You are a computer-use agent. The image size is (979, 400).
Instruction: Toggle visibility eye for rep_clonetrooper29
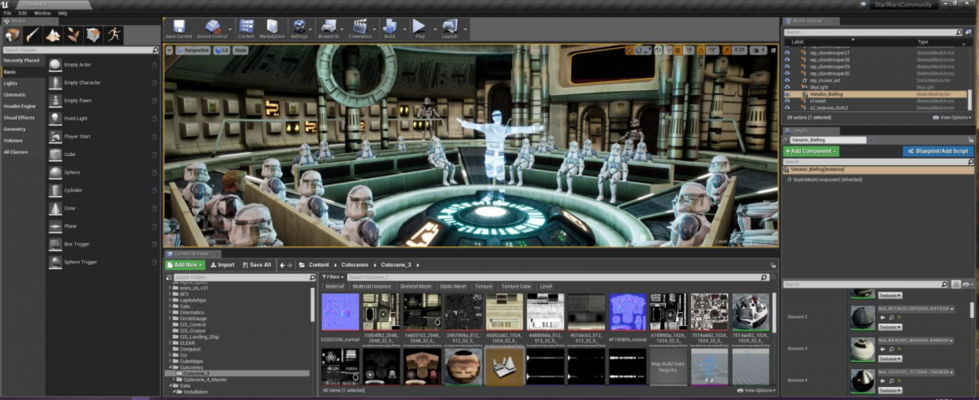point(787,67)
